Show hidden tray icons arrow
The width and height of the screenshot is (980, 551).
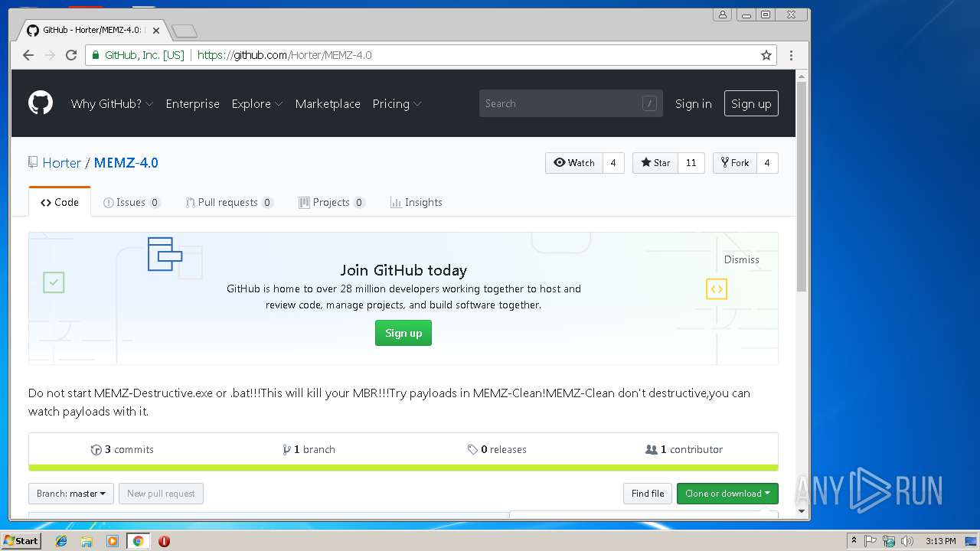pyautogui.click(x=854, y=541)
